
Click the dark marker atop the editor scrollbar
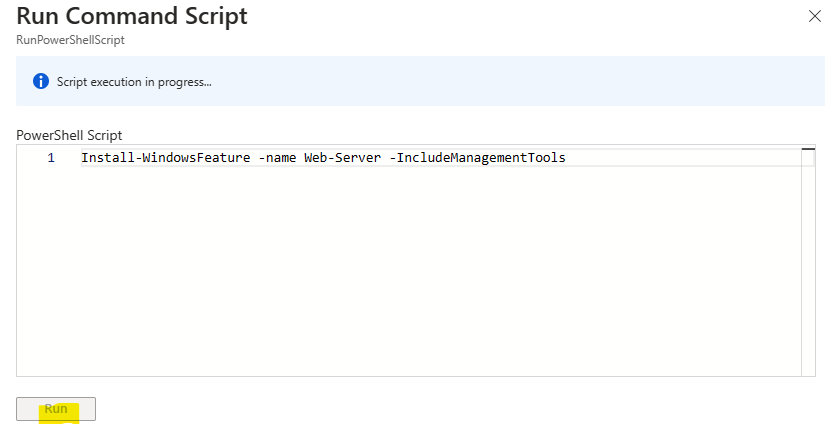[x=808, y=149]
